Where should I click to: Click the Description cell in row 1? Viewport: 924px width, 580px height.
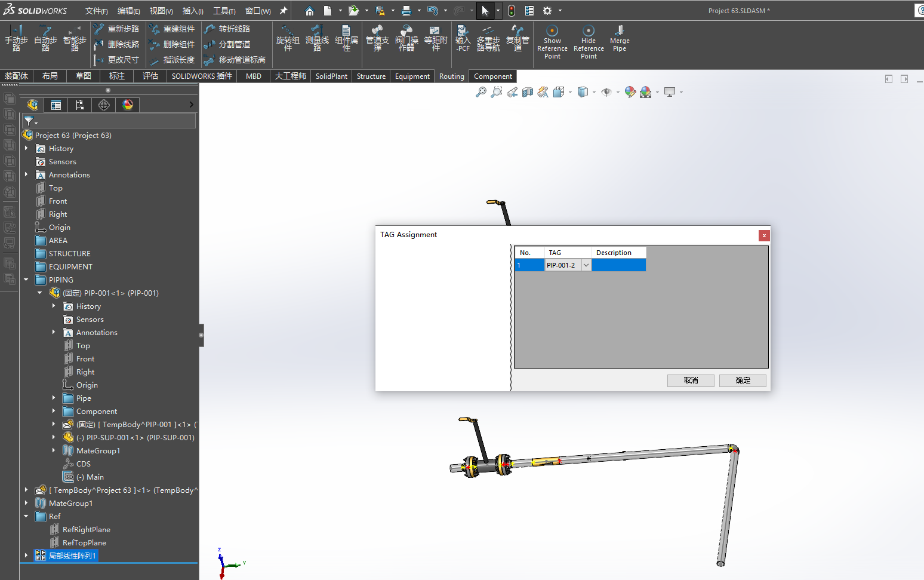click(x=619, y=265)
